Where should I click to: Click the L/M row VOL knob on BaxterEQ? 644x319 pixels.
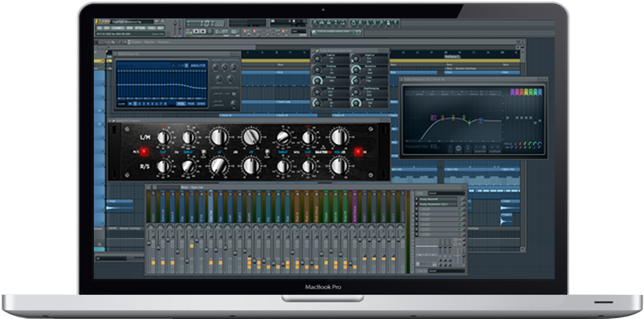click(x=339, y=137)
